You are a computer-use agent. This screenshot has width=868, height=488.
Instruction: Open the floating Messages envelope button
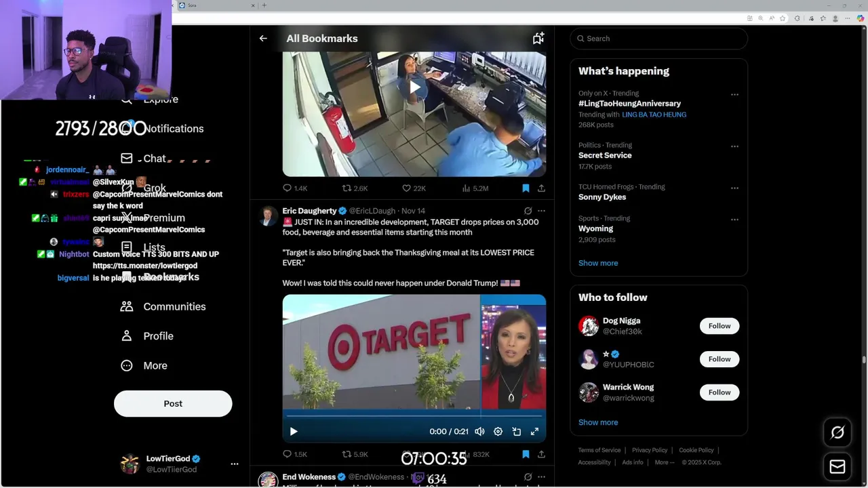click(837, 466)
